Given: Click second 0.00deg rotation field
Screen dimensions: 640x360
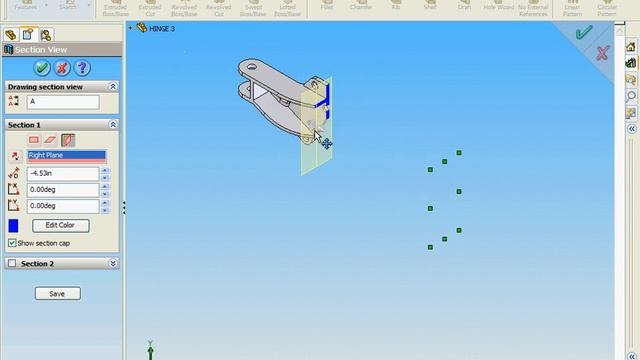Looking at the screenshot, I should 63,206.
